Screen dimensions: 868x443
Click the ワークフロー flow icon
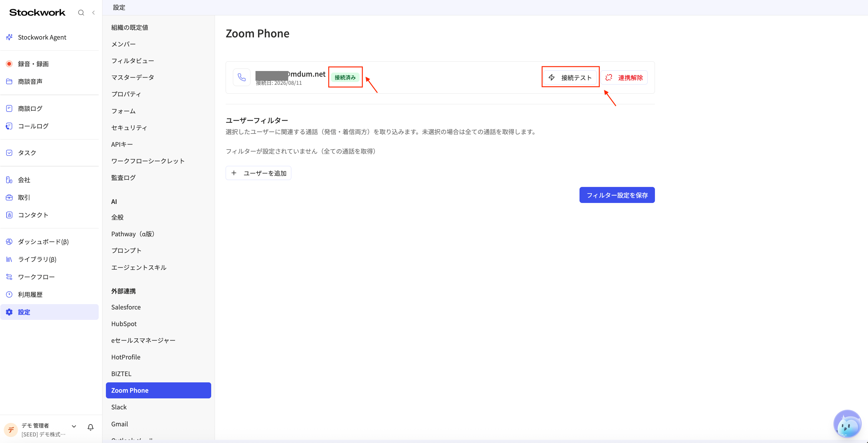[x=9, y=277]
